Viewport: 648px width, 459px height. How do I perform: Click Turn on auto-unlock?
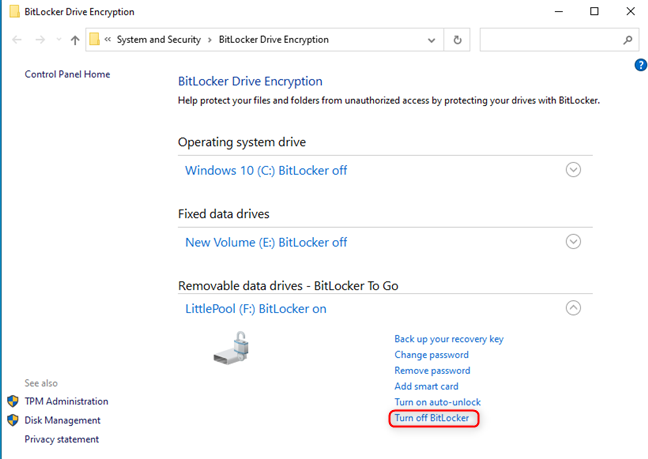coord(438,402)
